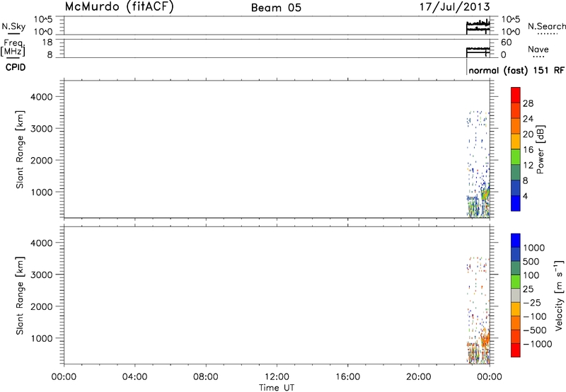The height and width of the screenshot is (392, 566).
Task: Click the Beam 05 label
Action: (276, 8)
